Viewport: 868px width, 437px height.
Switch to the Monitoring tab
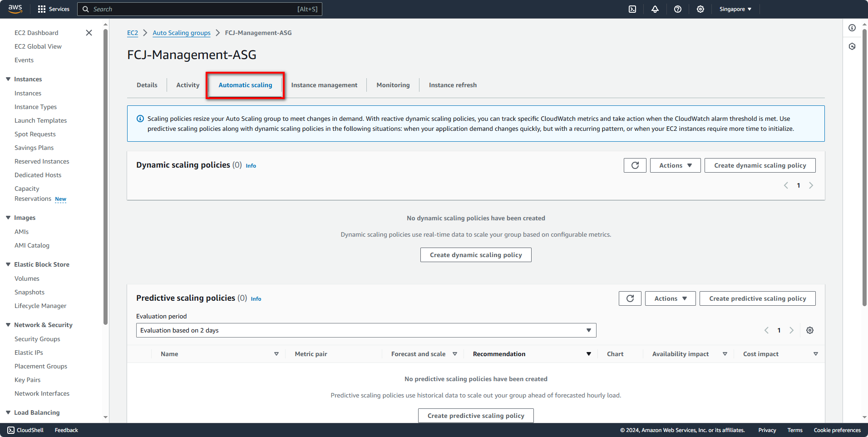(x=393, y=85)
